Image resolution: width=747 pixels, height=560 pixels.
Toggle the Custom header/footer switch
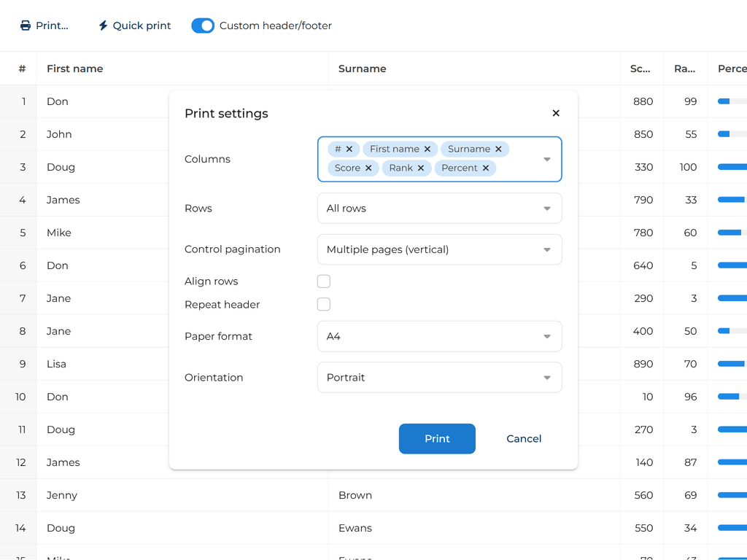203,26
